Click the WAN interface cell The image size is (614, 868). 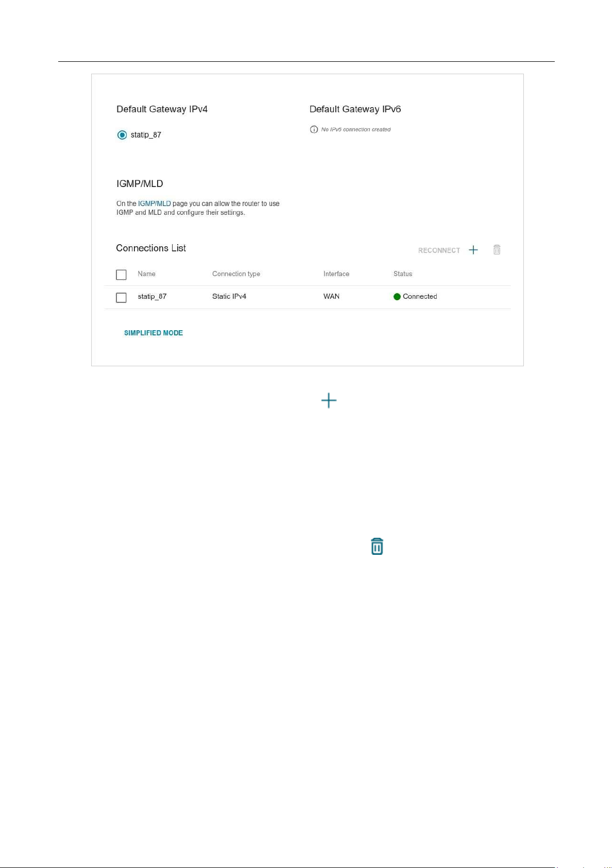click(x=331, y=296)
